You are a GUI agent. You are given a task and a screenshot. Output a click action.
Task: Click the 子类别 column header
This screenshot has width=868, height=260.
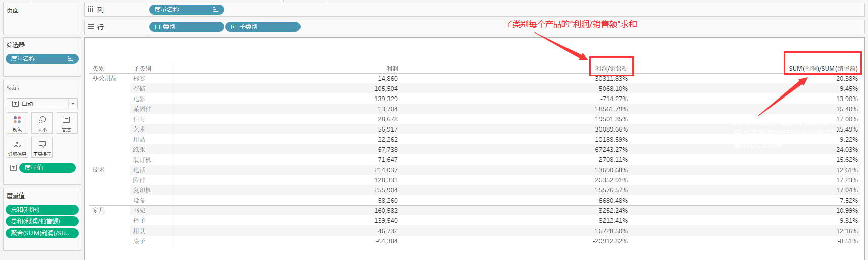(x=143, y=69)
